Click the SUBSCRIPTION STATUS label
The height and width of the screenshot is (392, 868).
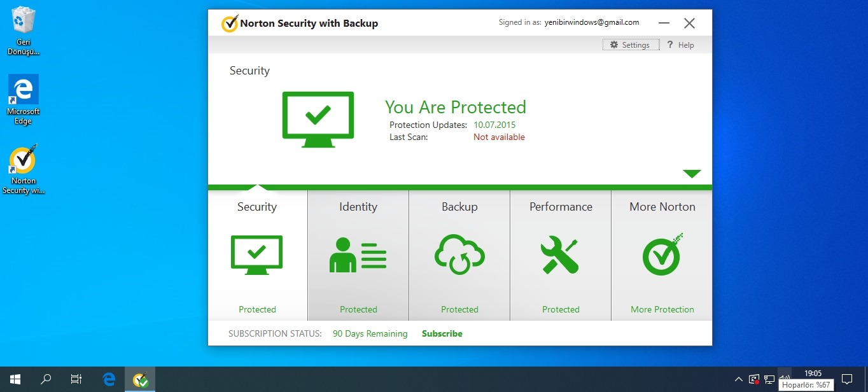[x=275, y=333]
